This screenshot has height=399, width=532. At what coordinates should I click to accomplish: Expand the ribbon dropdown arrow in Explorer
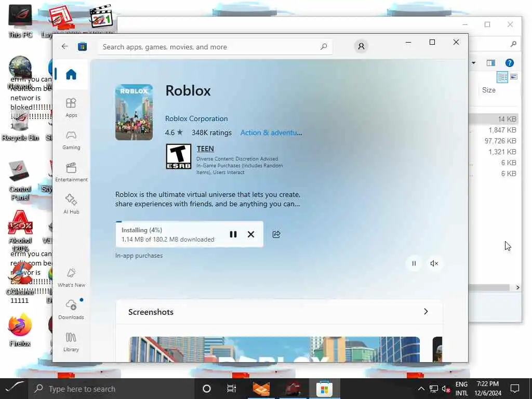473,63
